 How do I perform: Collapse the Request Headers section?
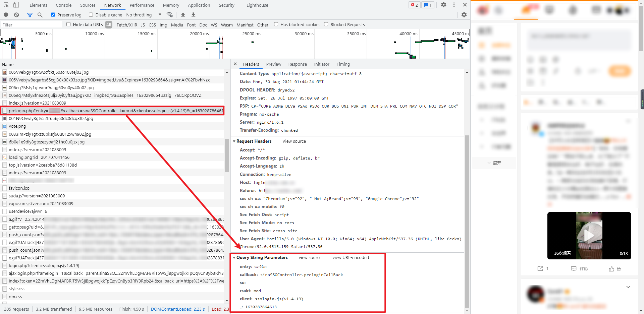[x=234, y=141]
